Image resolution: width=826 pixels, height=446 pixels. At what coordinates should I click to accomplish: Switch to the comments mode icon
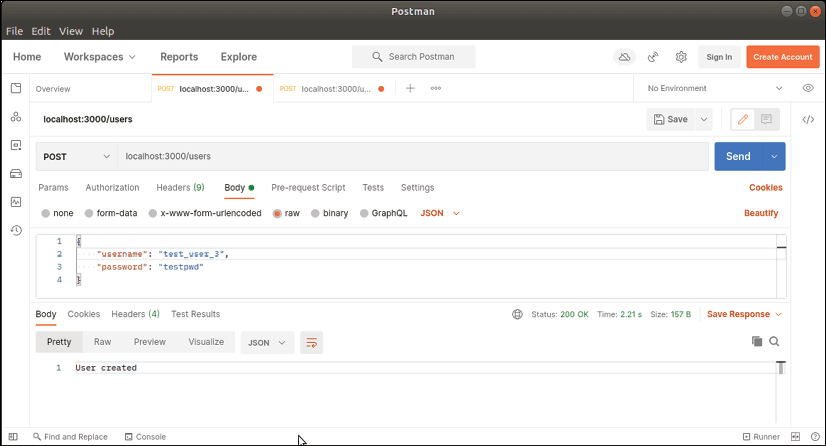766,120
